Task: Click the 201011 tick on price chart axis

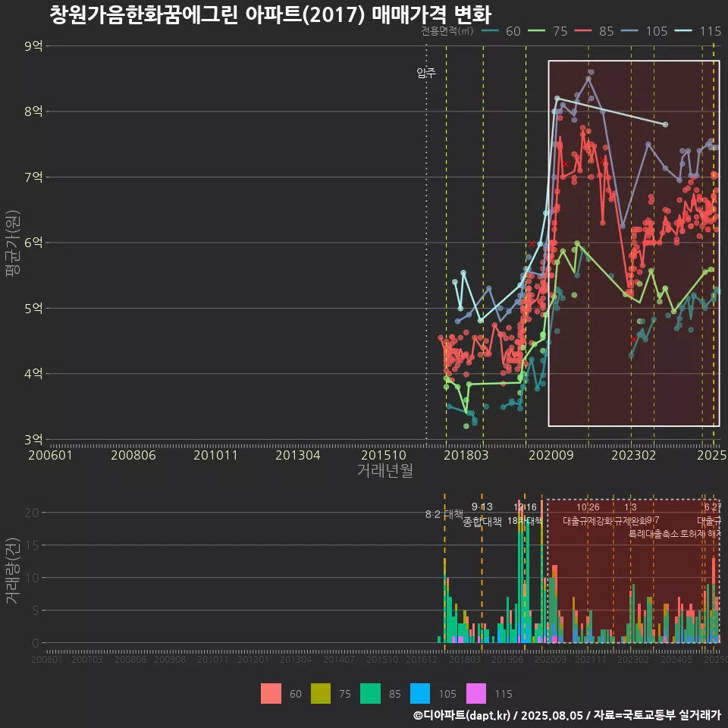Action: [x=215, y=455]
